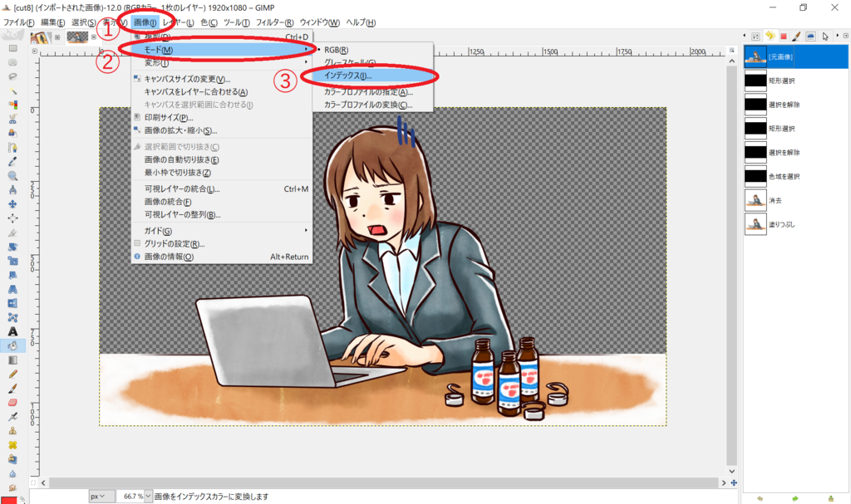The height and width of the screenshot is (504, 851).
Task: Open キャンバスサイズの変更(V)... dialog
Action: pyautogui.click(x=222, y=79)
